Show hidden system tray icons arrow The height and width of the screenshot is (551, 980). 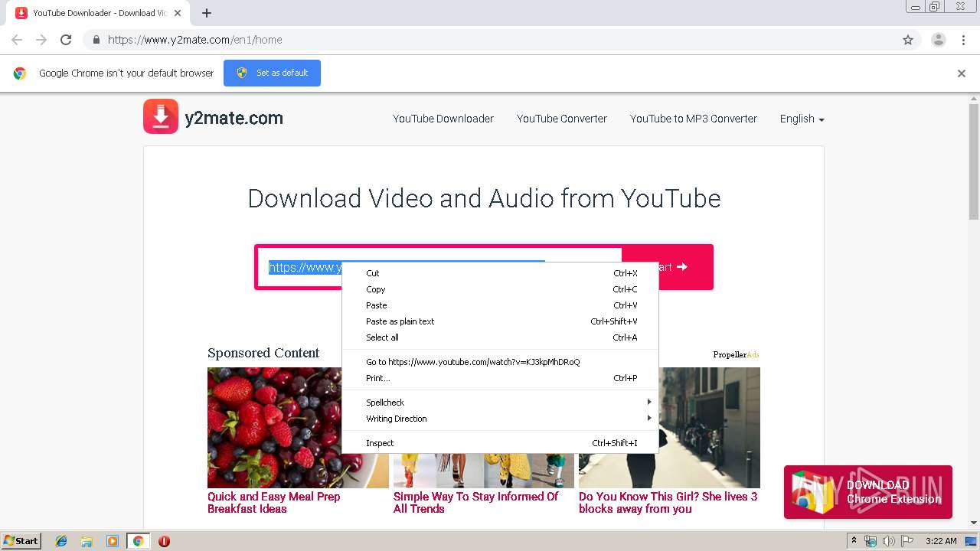point(854,541)
